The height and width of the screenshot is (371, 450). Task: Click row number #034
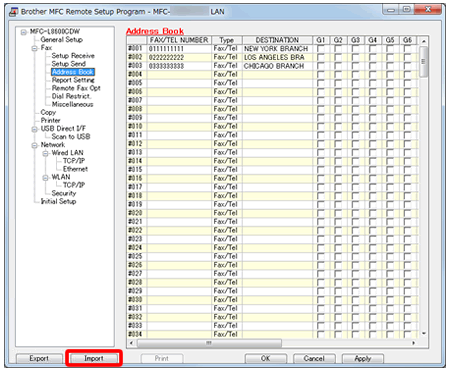136,334
